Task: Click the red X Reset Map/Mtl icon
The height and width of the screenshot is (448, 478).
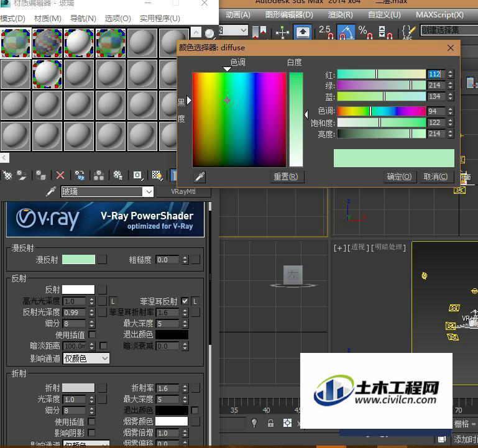Action: point(60,175)
